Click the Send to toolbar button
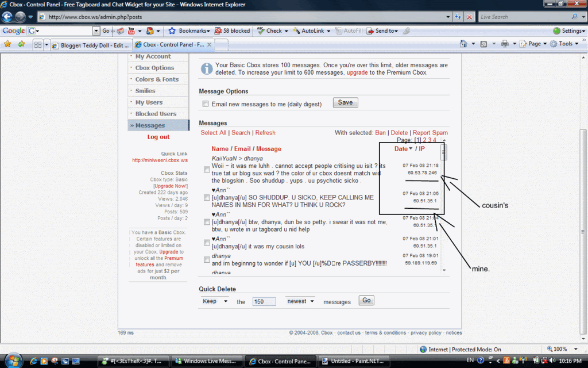 [382, 31]
